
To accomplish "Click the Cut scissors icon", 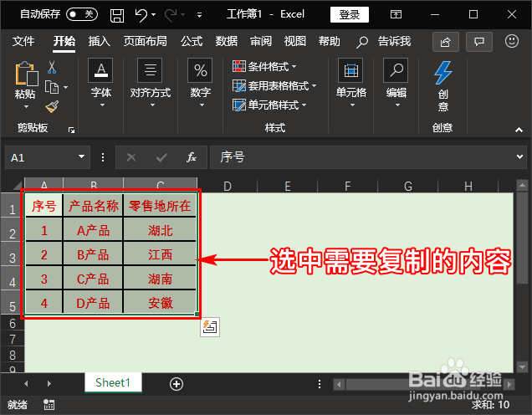I will point(52,67).
